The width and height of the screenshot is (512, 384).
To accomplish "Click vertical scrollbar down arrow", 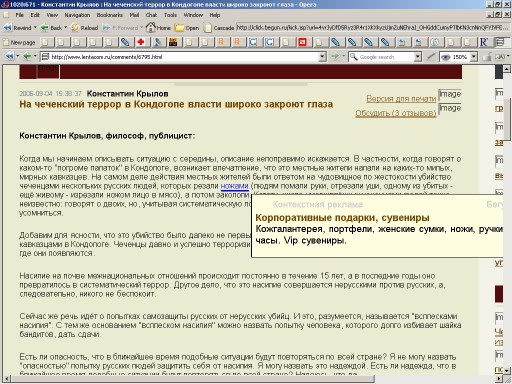I will tap(506, 371).
